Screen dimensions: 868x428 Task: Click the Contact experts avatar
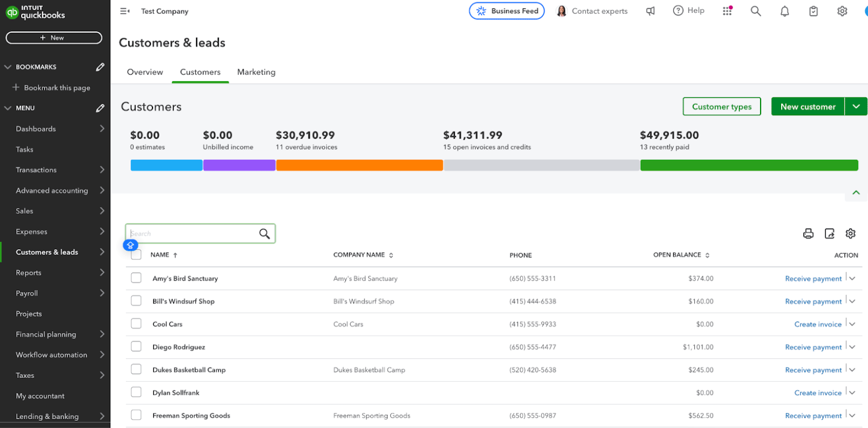point(562,11)
